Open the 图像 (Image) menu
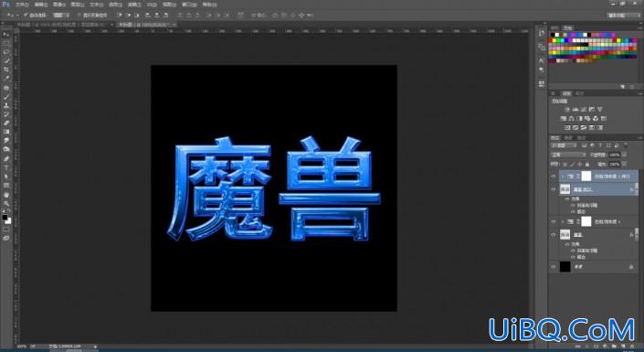Viewport: 644px width, 352px height. pos(58,5)
